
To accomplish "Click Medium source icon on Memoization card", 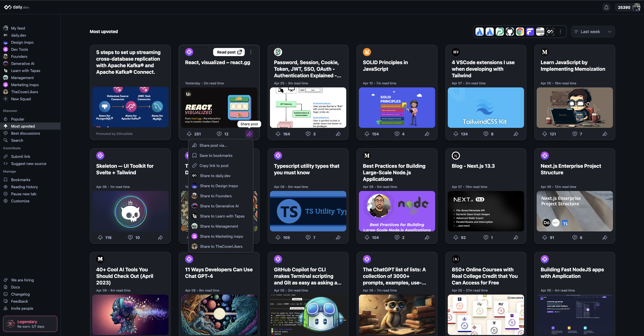I will [x=545, y=52].
